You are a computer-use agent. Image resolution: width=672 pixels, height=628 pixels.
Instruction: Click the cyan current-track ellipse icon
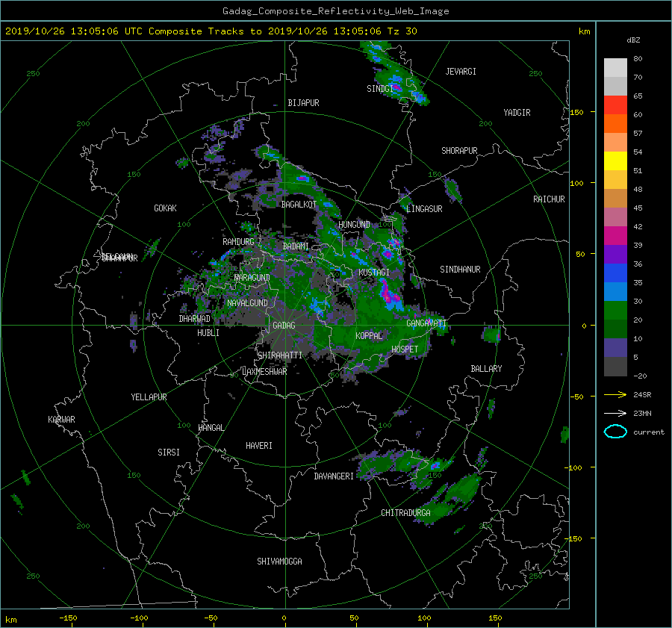615,432
